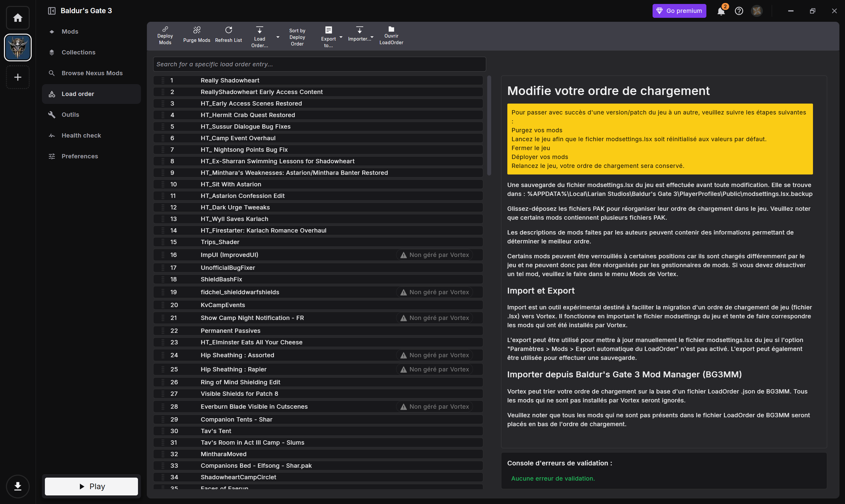The image size is (845, 504).
Task: Open the help question mark icon
Action: tap(739, 11)
